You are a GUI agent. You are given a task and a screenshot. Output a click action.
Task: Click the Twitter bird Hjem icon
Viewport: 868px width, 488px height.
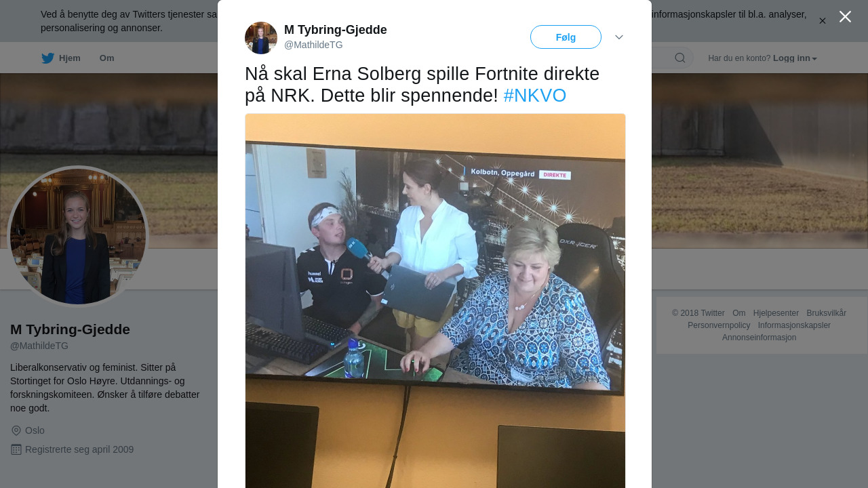click(47, 58)
